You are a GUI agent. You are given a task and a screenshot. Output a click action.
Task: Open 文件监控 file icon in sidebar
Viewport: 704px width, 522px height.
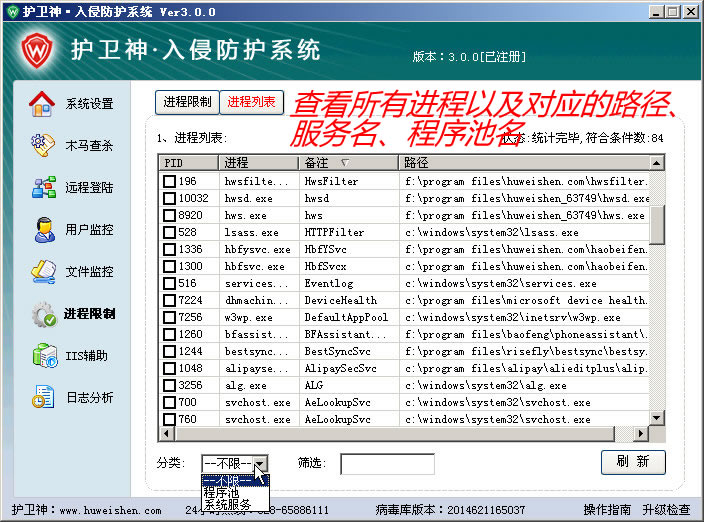click(x=44, y=272)
